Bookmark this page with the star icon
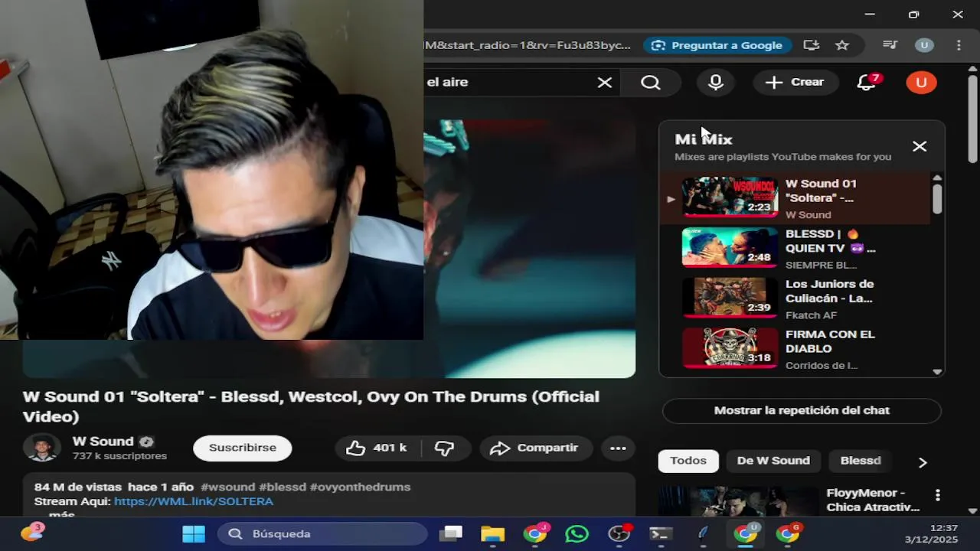980x551 pixels. tap(842, 45)
